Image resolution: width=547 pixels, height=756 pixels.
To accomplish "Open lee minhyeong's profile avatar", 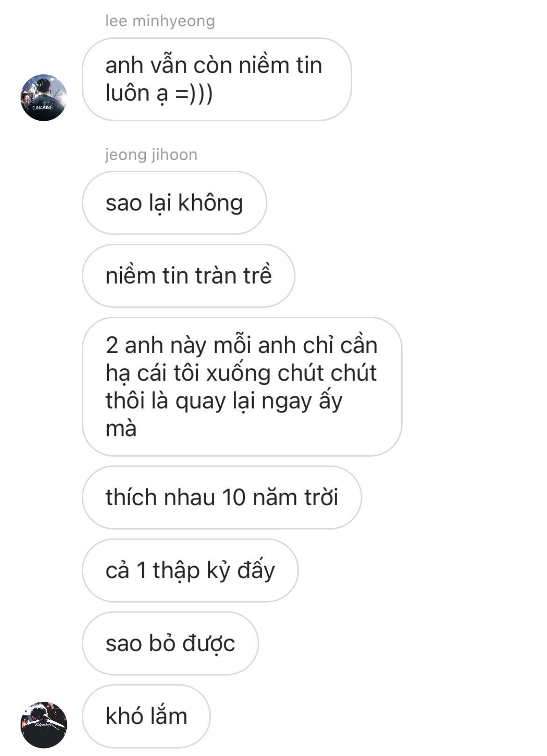I will point(43,97).
